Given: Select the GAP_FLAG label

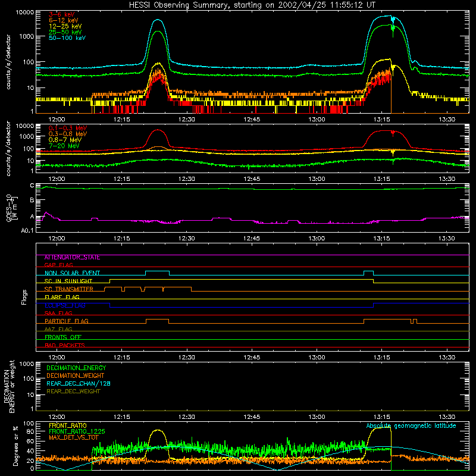Looking at the screenshot, I should click(x=58, y=265).
